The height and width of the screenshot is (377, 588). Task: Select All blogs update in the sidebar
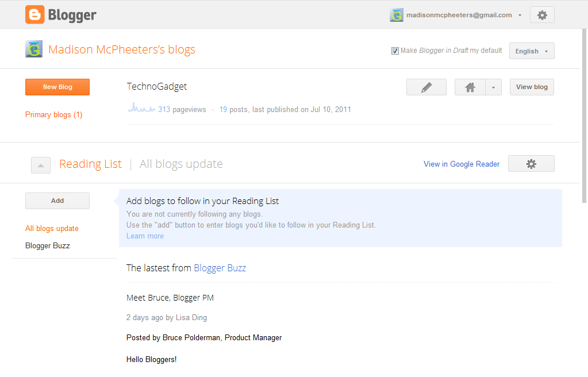52,229
